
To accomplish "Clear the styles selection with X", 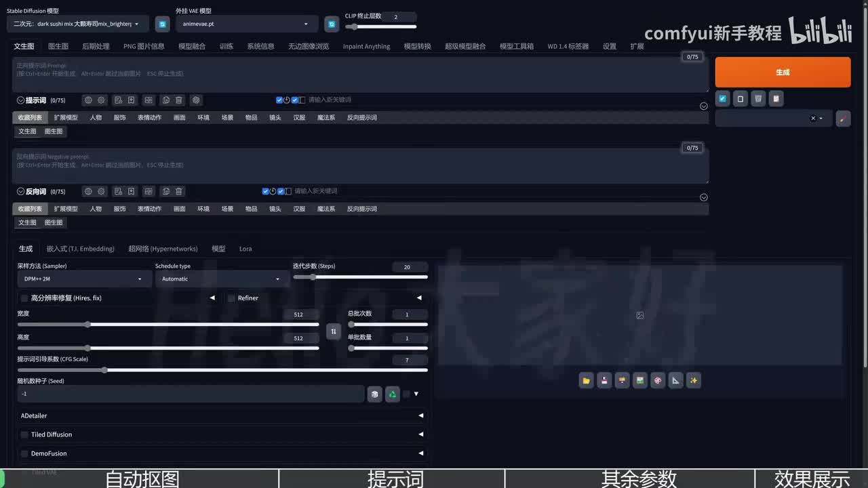I will coord(813,118).
